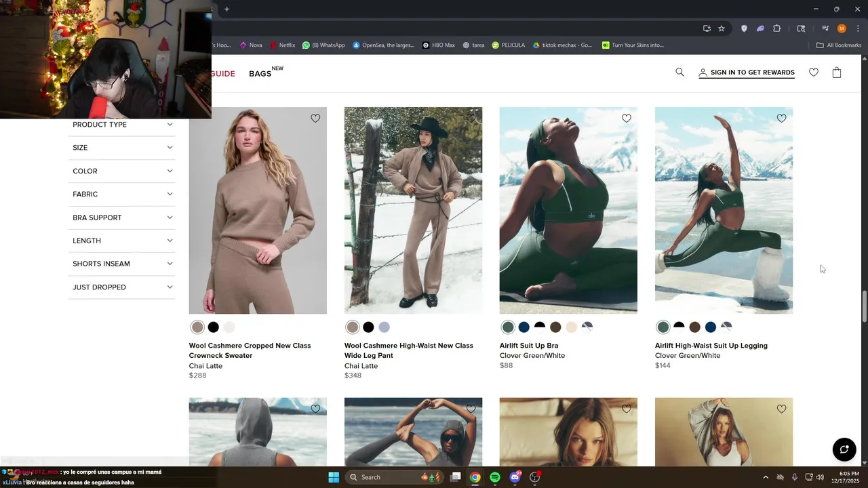Open Airlift Suit Up Bra title link
The width and height of the screenshot is (868, 488).
(x=529, y=346)
